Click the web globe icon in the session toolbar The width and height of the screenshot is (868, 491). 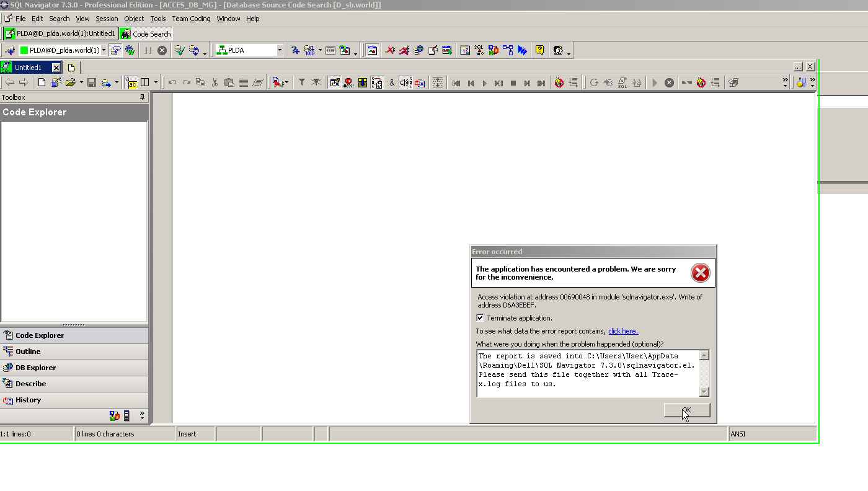[130, 50]
